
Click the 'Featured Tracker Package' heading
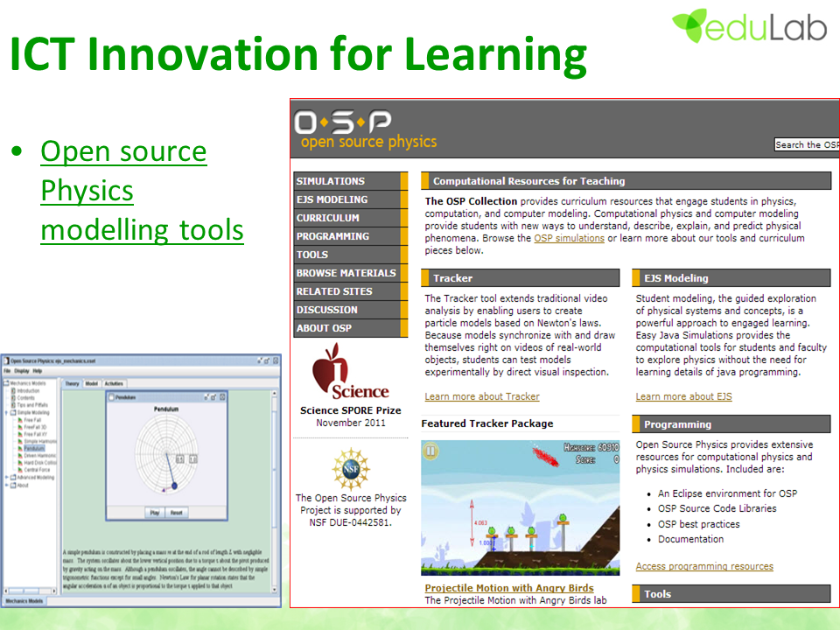point(487,423)
